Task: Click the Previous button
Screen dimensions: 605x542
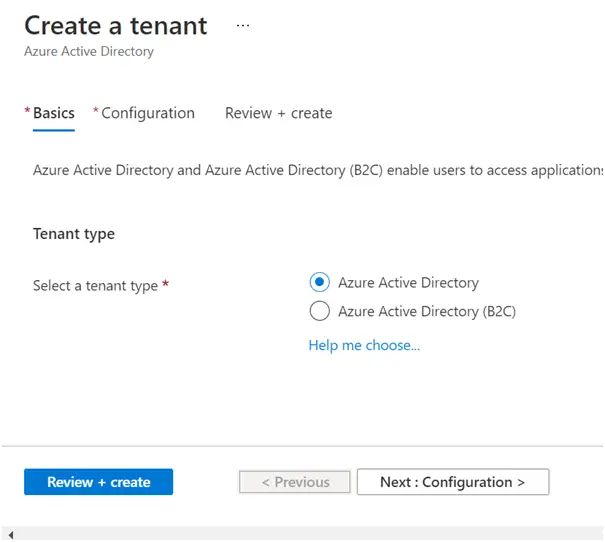Action: click(295, 482)
